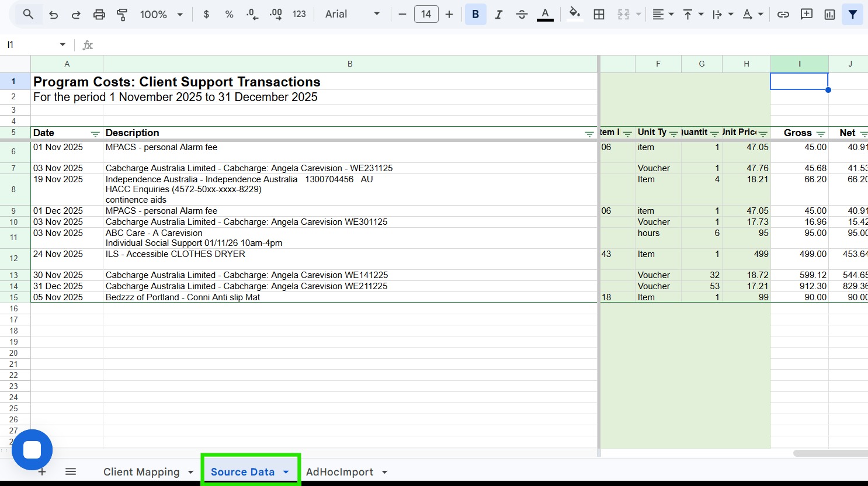Apply strikethrough formatting
This screenshot has width=868, height=486.
pos(522,15)
